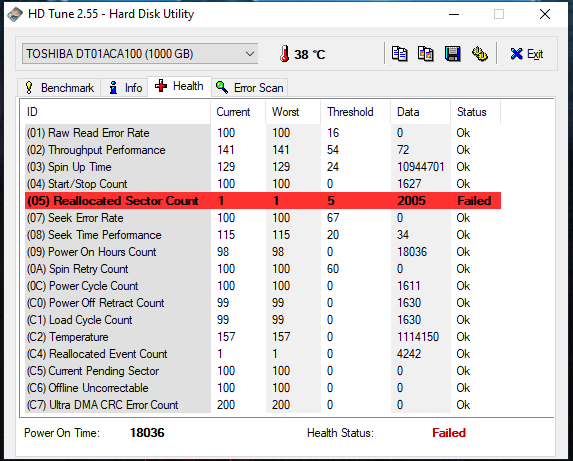Maximize the HD Tune window
Image resolution: width=573 pixels, height=461 pixels.
(x=499, y=14)
